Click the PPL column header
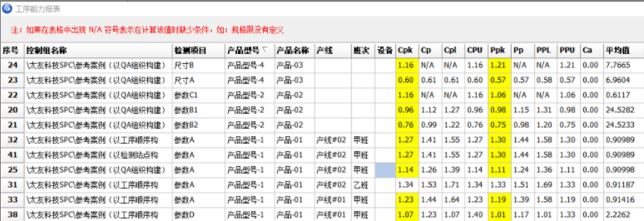 click(x=546, y=51)
